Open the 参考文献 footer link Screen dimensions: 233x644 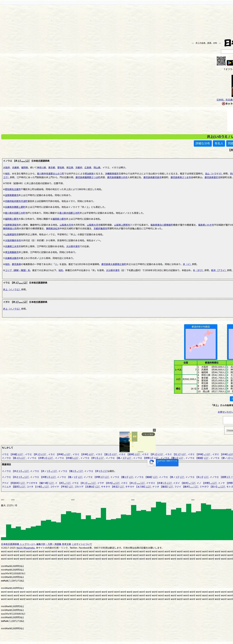coord(66,544)
